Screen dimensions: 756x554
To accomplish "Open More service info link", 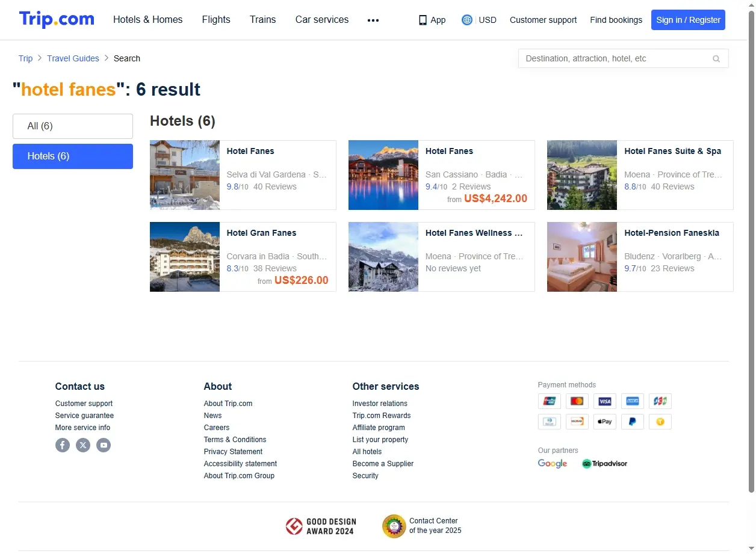I will [x=83, y=428].
